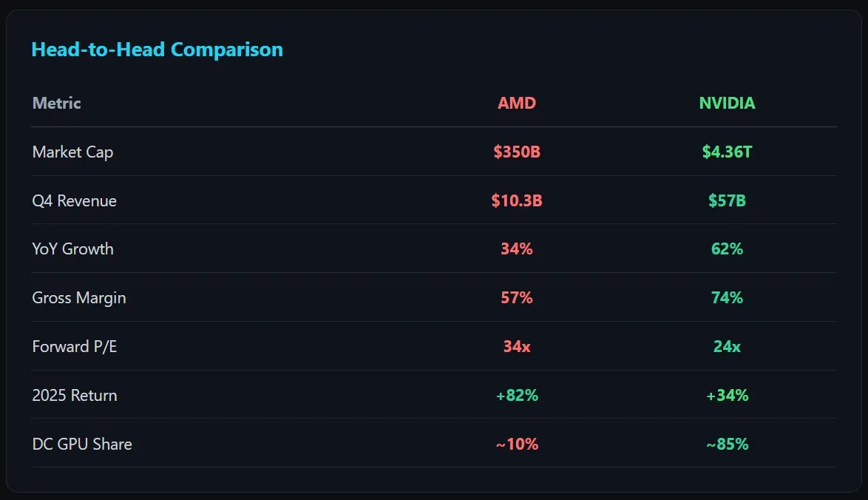Click AMD's 57% gross margin value
The height and width of the screenshot is (500, 868).
point(517,297)
